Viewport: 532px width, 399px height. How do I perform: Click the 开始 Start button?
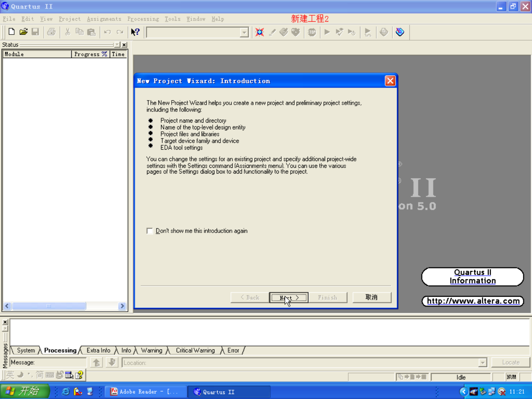click(25, 391)
